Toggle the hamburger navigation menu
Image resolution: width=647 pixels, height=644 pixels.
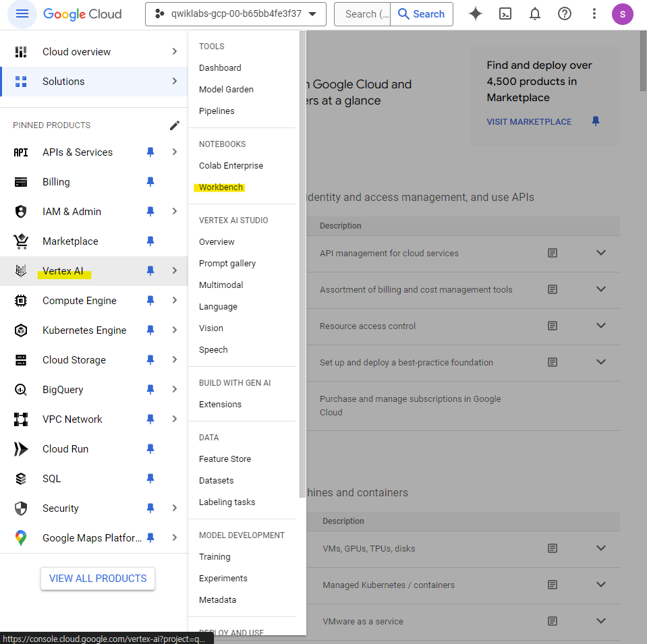[22, 14]
